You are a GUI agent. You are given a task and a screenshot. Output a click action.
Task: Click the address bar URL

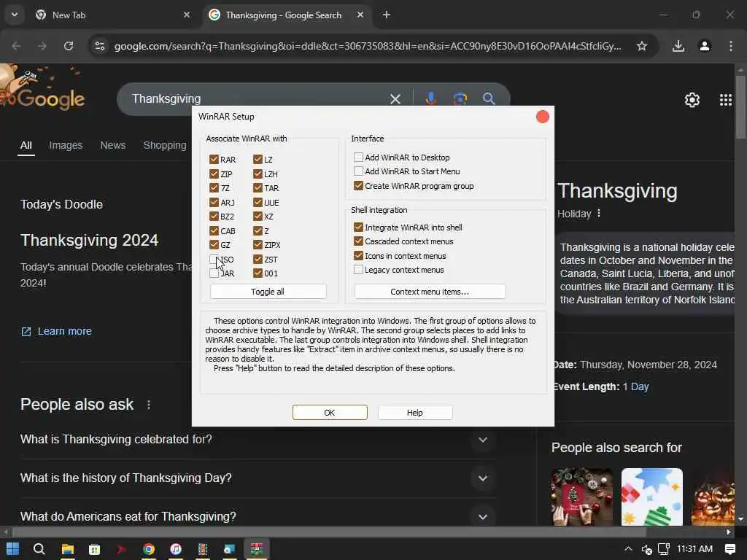pos(368,46)
